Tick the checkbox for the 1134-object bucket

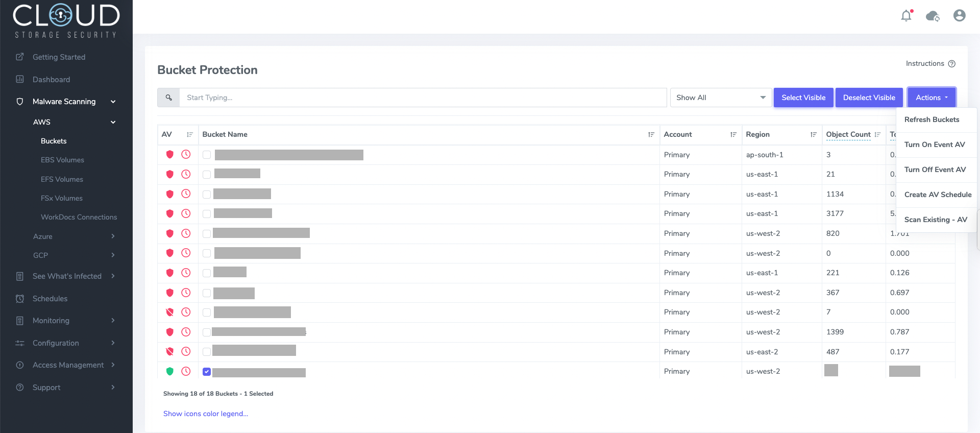click(x=207, y=194)
